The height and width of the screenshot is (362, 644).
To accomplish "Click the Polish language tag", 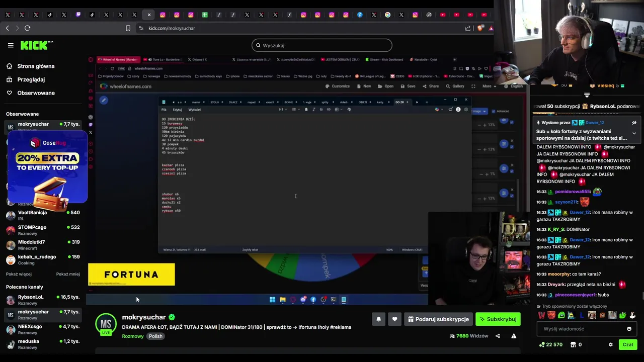I will (x=155, y=336).
